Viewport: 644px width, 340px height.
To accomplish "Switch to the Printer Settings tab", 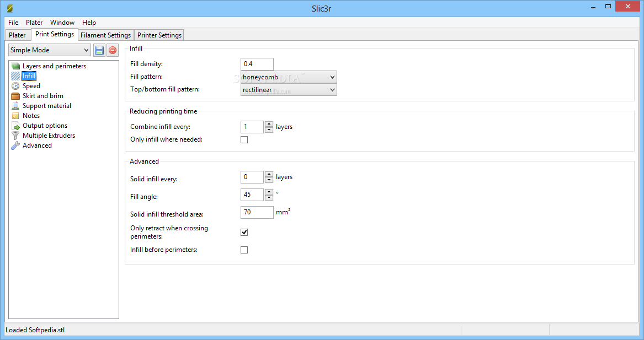I will point(159,35).
